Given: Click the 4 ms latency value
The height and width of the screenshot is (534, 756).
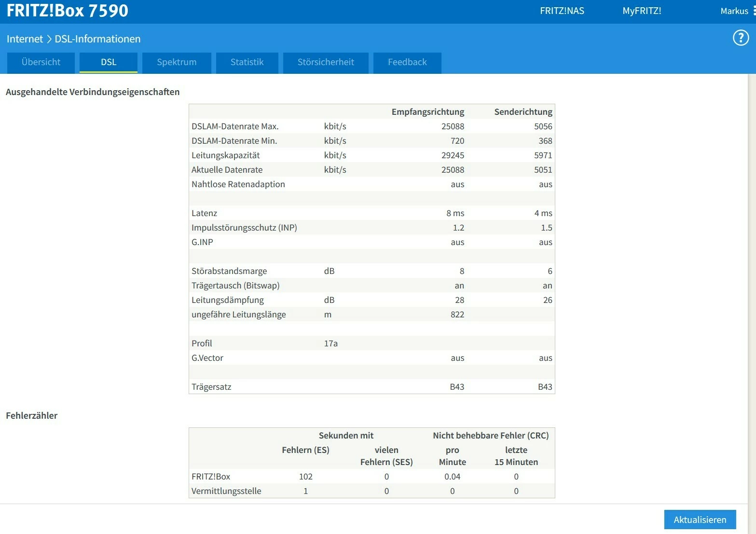Looking at the screenshot, I should [x=543, y=213].
